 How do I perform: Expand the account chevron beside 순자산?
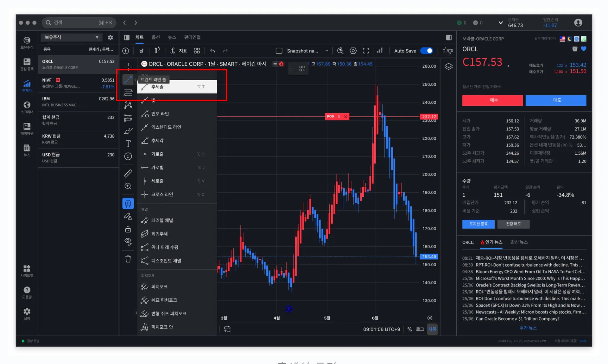click(500, 23)
